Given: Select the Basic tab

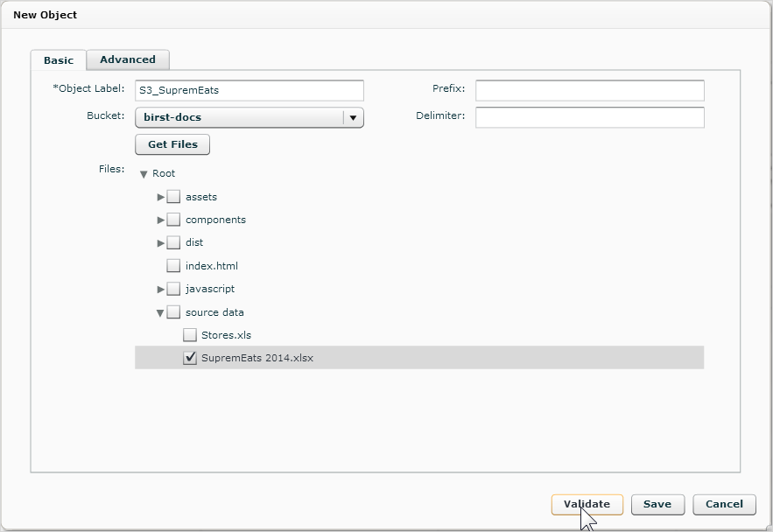Looking at the screenshot, I should click(58, 60).
